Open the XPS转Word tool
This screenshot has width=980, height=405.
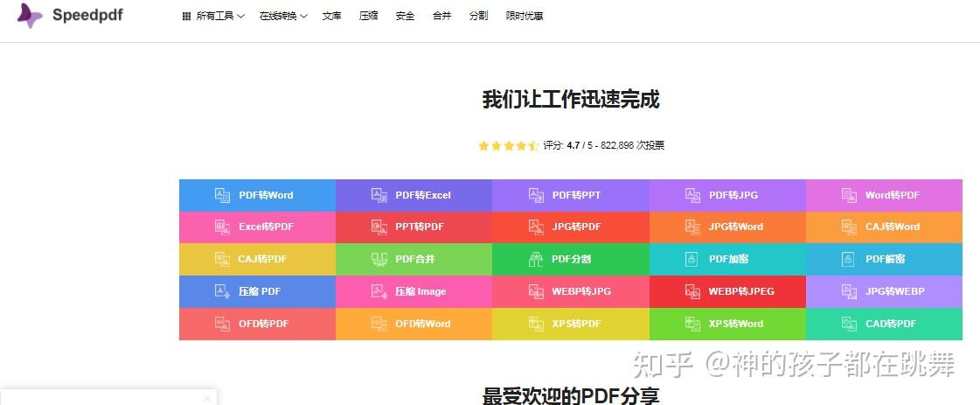coord(727,324)
